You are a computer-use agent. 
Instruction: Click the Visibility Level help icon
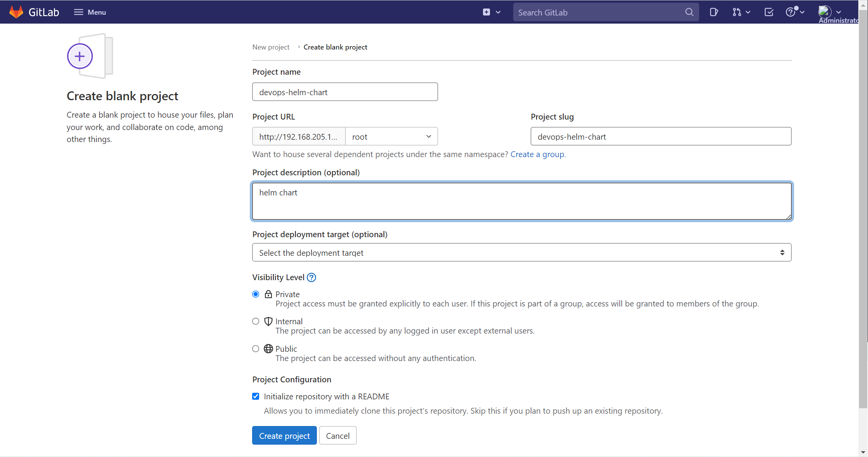point(311,277)
